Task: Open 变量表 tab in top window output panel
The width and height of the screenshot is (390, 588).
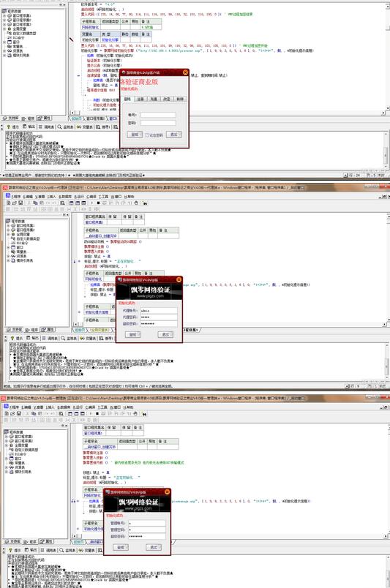Action: (85, 127)
